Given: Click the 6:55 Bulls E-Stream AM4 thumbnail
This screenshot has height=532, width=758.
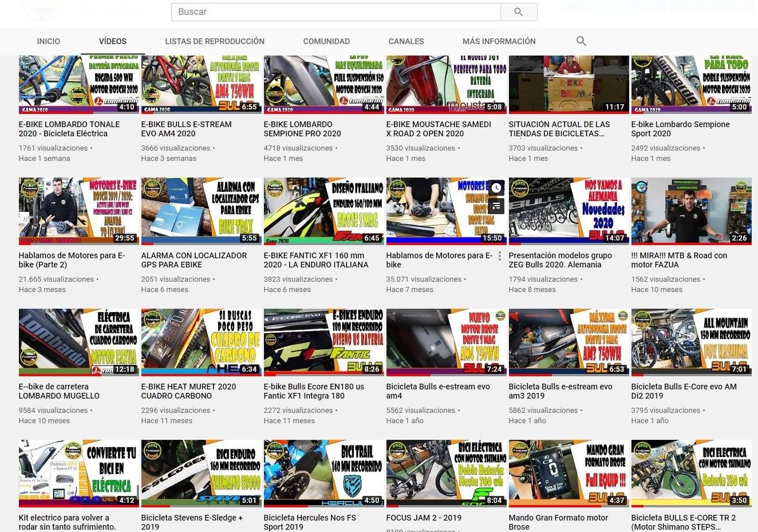Looking at the screenshot, I should coord(202,84).
